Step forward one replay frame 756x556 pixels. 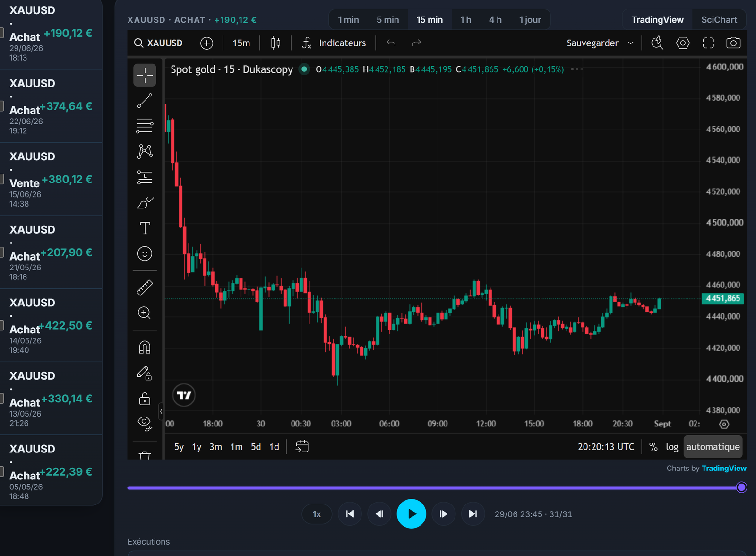pyautogui.click(x=443, y=514)
